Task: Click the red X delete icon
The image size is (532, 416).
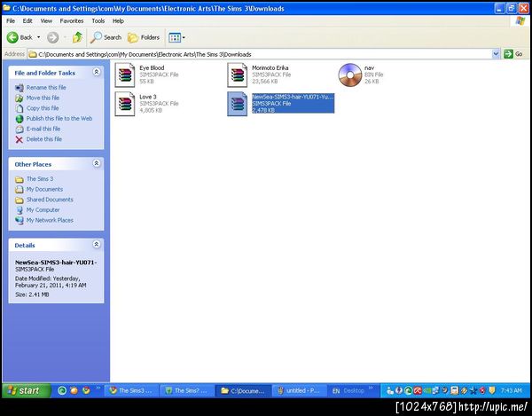Action: (20, 139)
